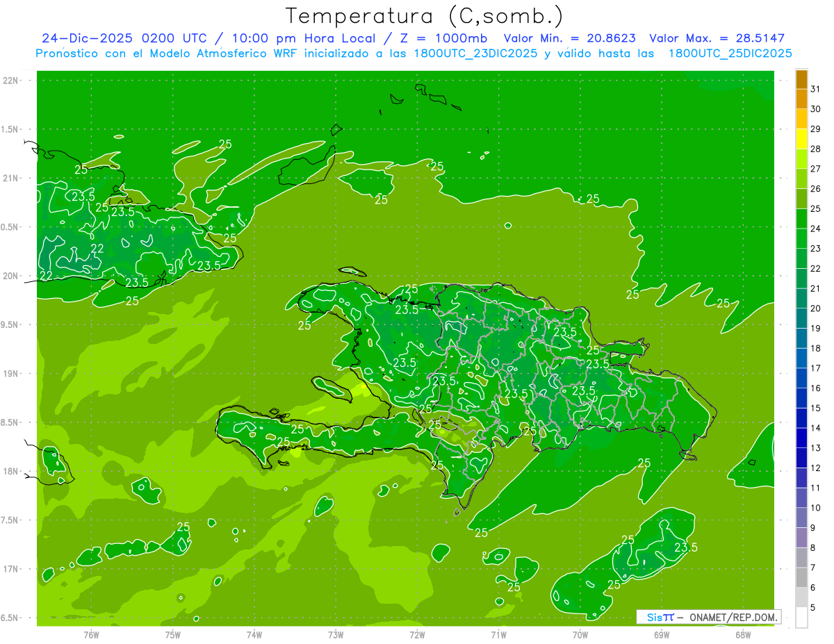834x644 pixels.
Task: Click the "Z = 1000mb" level label
Action: (x=443, y=38)
